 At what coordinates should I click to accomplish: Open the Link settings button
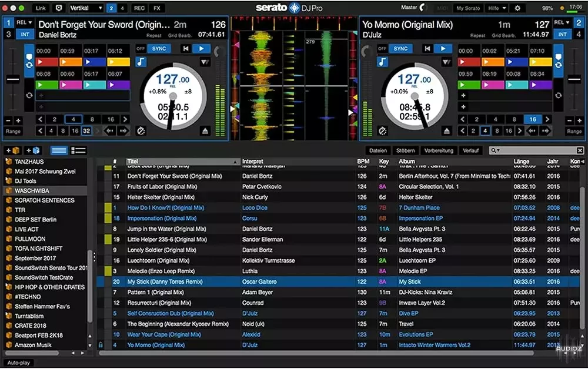pyautogui.click(x=41, y=8)
